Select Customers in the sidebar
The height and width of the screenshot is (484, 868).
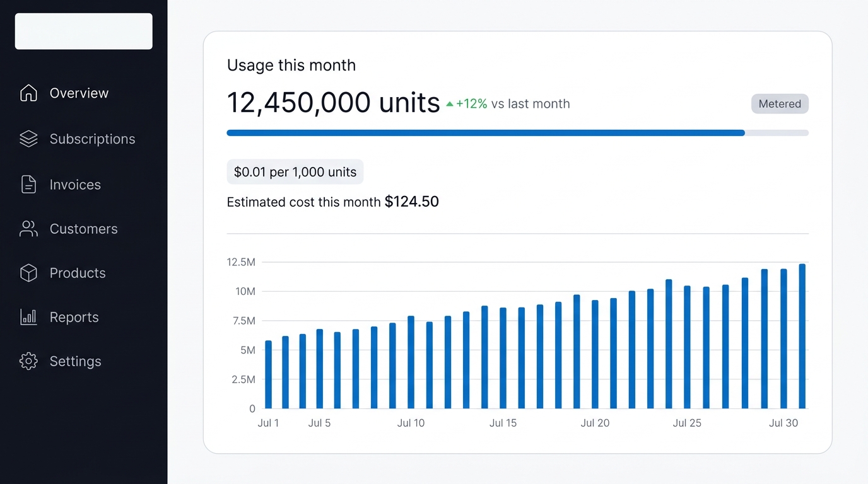pyautogui.click(x=83, y=229)
